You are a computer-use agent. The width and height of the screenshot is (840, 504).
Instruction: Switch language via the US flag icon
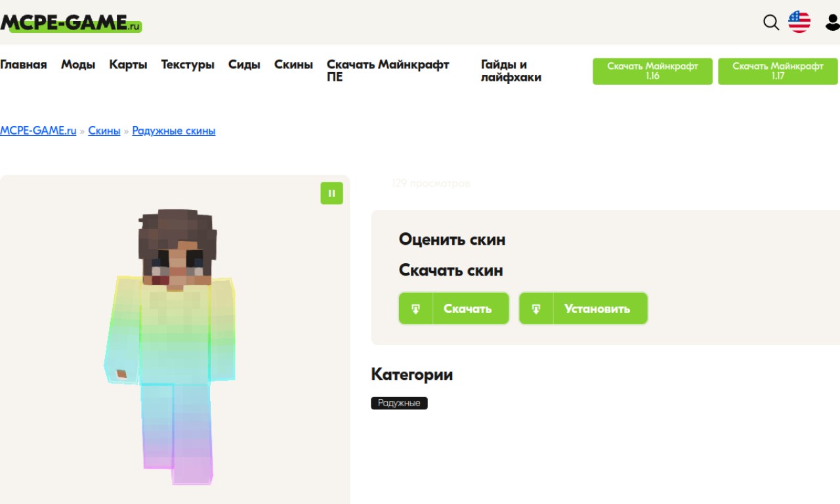(799, 22)
